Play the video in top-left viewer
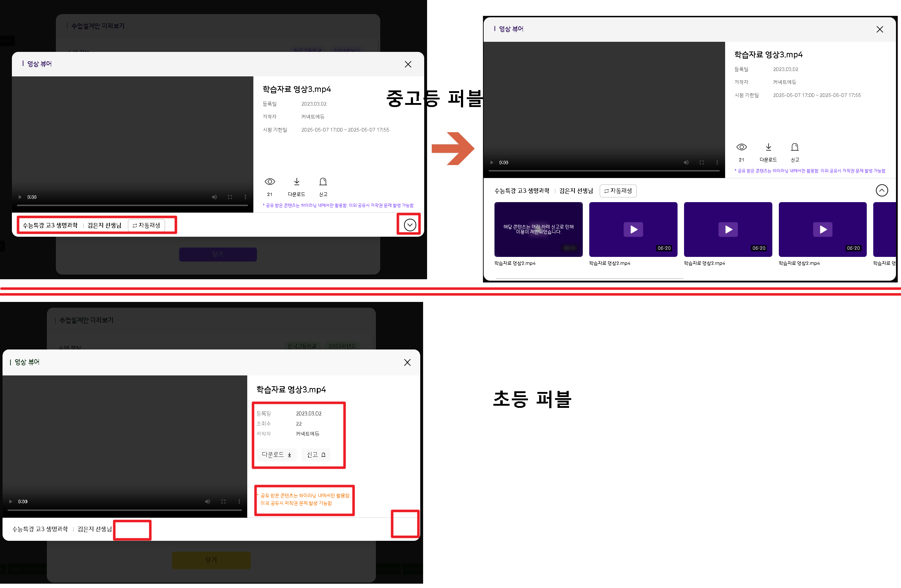The height and width of the screenshot is (588, 901). tap(20, 197)
